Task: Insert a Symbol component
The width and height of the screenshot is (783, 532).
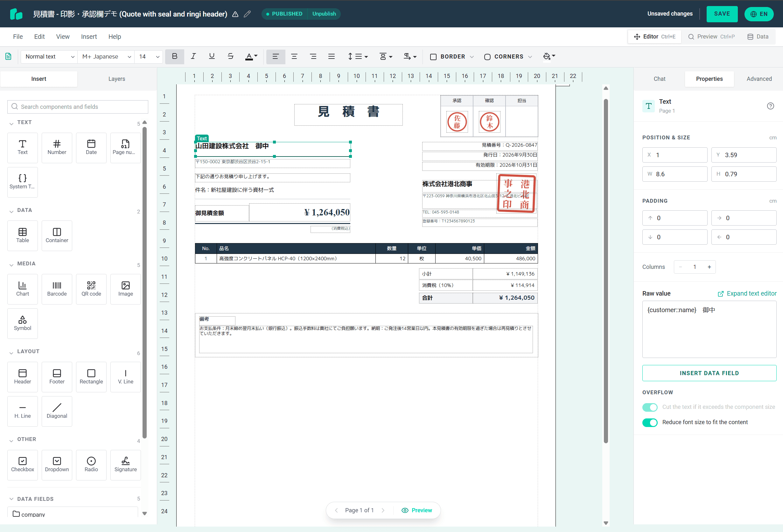Action: [23, 324]
